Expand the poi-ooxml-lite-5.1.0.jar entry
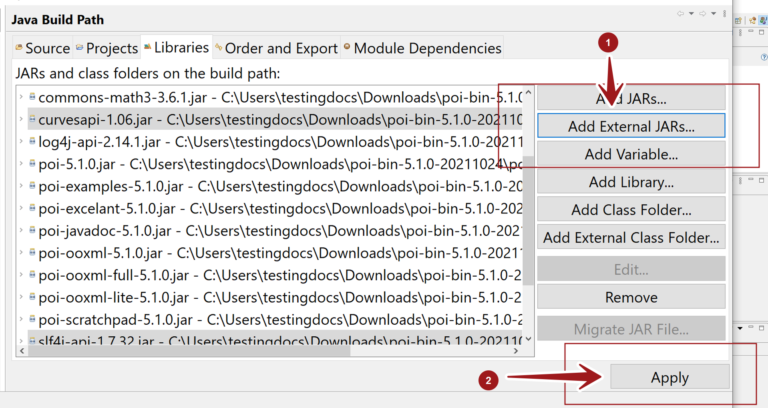 (x=21, y=297)
